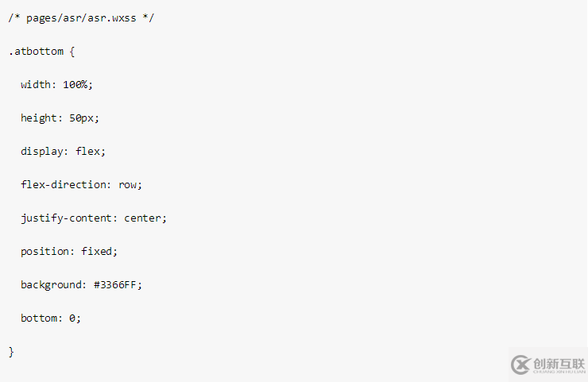Image resolution: width=588 pixels, height=382 pixels.
Task: Click the justify-content: center line
Action: click(94, 218)
